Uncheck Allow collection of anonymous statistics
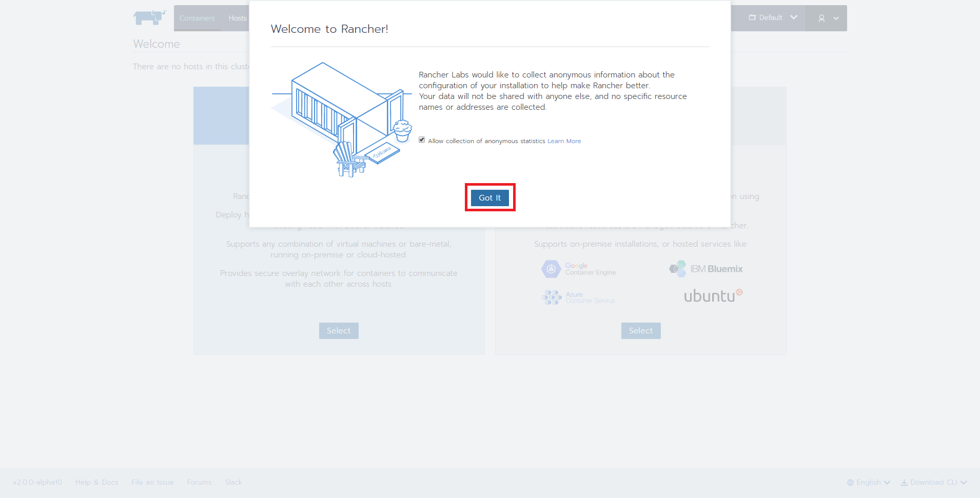The image size is (980, 498). pos(422,140)
